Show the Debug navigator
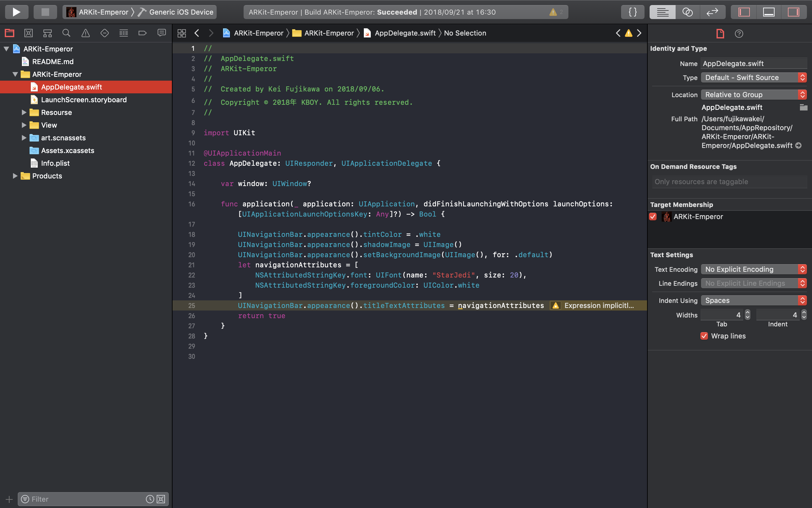Screen dimensions: 812x508 (124, 33)
